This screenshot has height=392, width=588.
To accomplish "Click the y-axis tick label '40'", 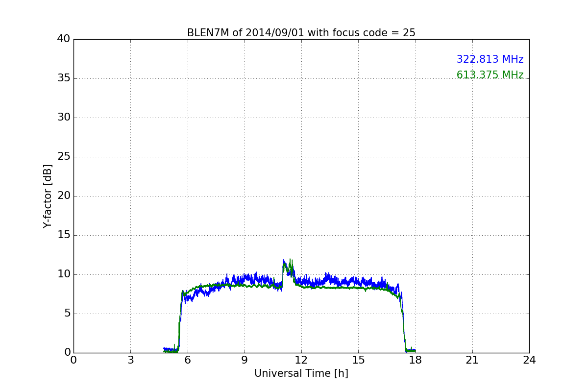I will click(x=64, y=39).
